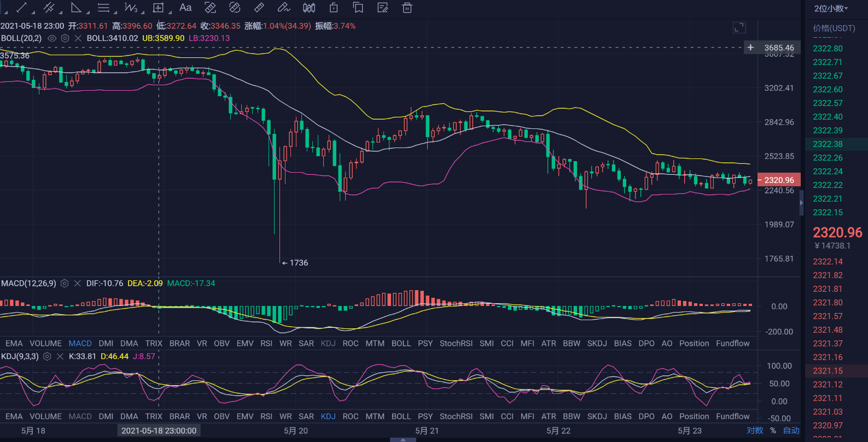
Task: Toggle StochRSI in KDJ-highlighted indicator row
Action: (456, 416)
